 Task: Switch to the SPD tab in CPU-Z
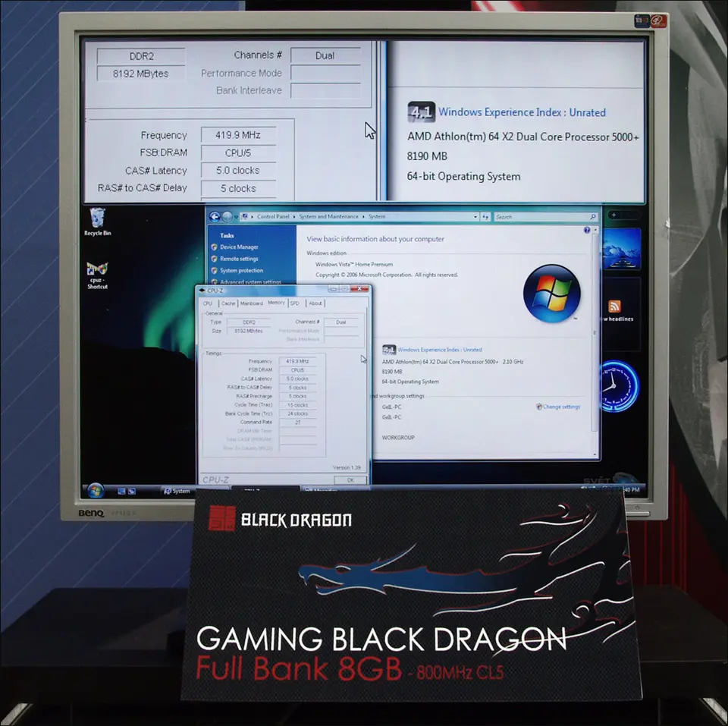coord(295,303)
